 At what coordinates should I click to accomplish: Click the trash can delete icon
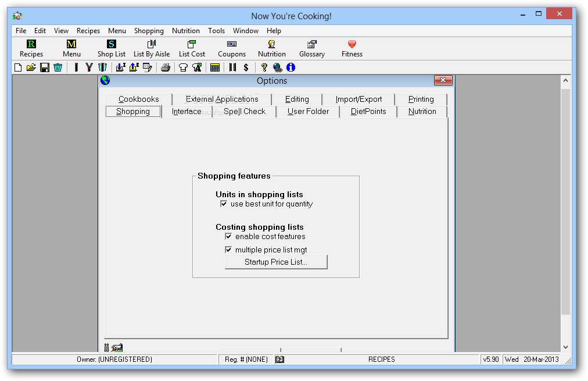point(58,67)
